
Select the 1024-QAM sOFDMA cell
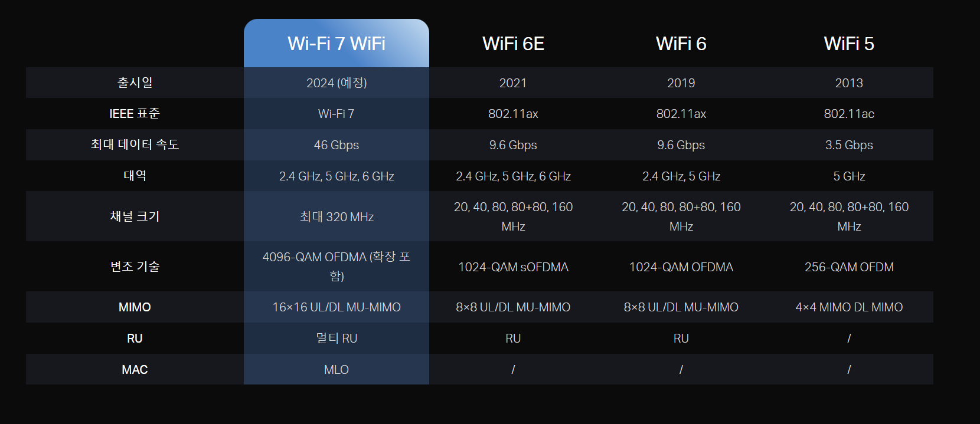513,267
